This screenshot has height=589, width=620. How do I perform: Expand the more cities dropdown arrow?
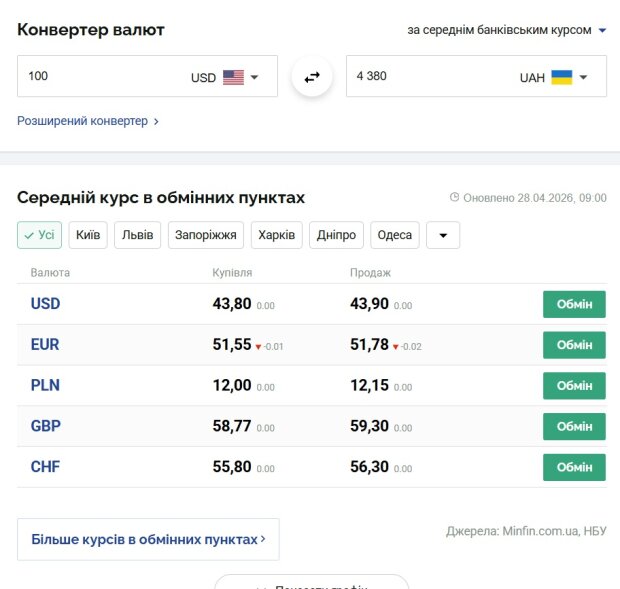tap(443, 235)
